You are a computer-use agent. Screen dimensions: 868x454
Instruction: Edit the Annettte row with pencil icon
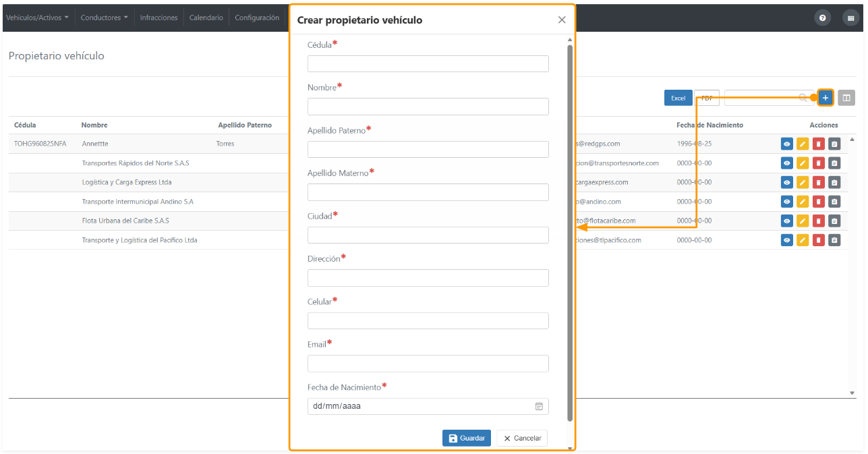pos(803,144)
